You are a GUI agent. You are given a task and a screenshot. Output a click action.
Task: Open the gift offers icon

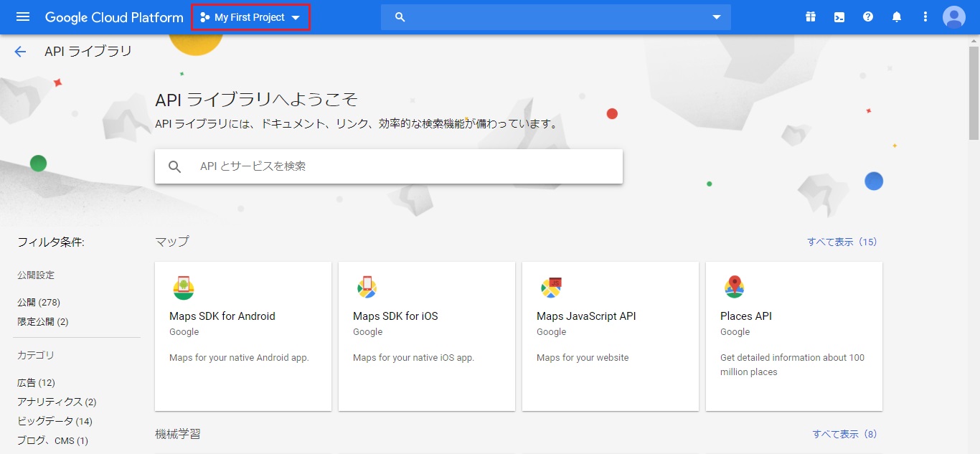pyautogui.click(x=810, y=16)
